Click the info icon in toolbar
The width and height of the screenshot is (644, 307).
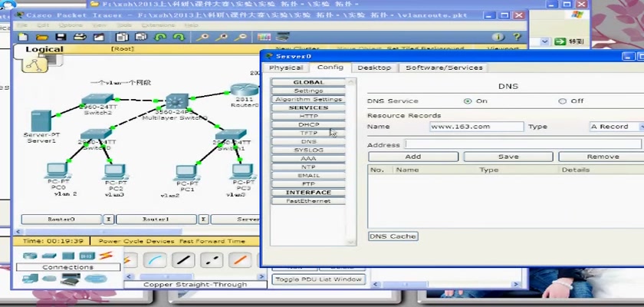[498, 37]
